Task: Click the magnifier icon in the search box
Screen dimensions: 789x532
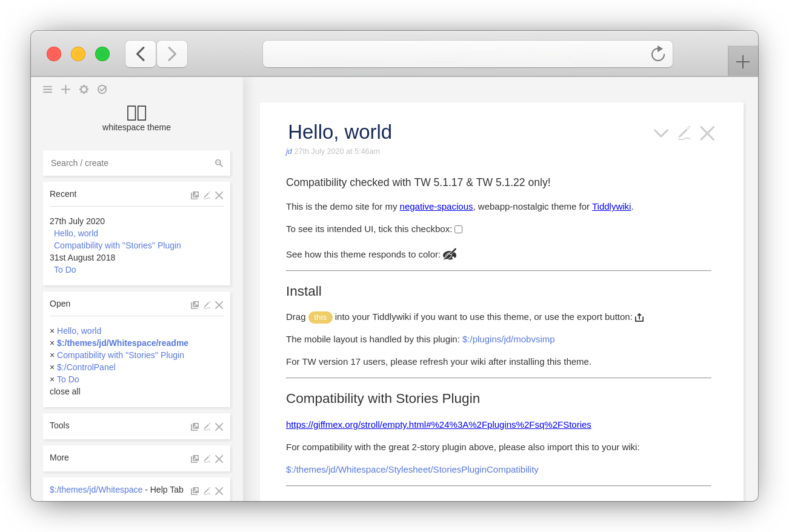Action: click(x=219, y=163)
